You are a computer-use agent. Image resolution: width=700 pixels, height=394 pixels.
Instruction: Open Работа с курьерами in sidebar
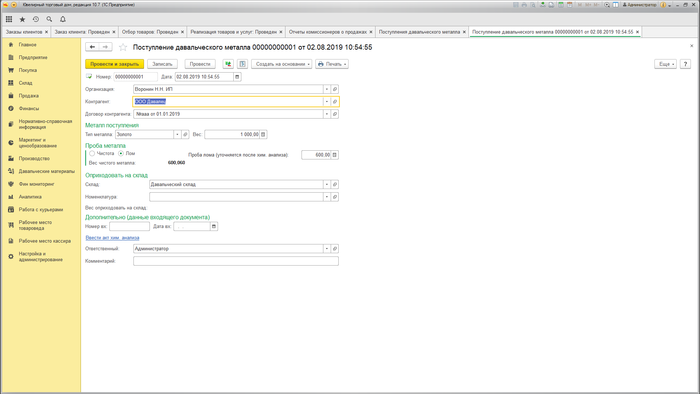tap(41, 209)
